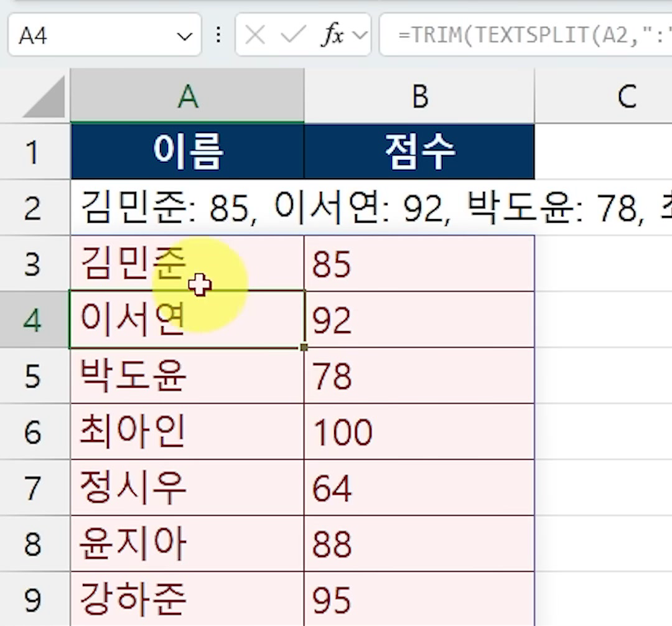
Task: Click the Name Box showing A4
Action: (105, 35)
